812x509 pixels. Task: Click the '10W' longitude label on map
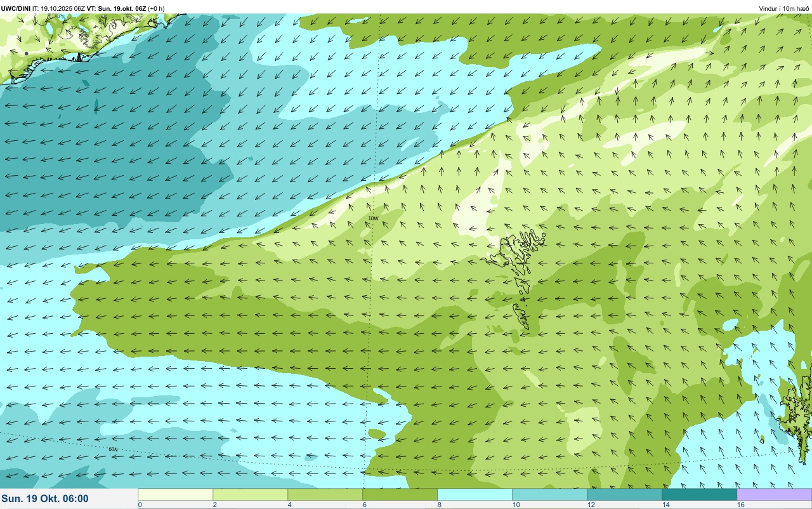pyautogui.click(x=373, y=218)
